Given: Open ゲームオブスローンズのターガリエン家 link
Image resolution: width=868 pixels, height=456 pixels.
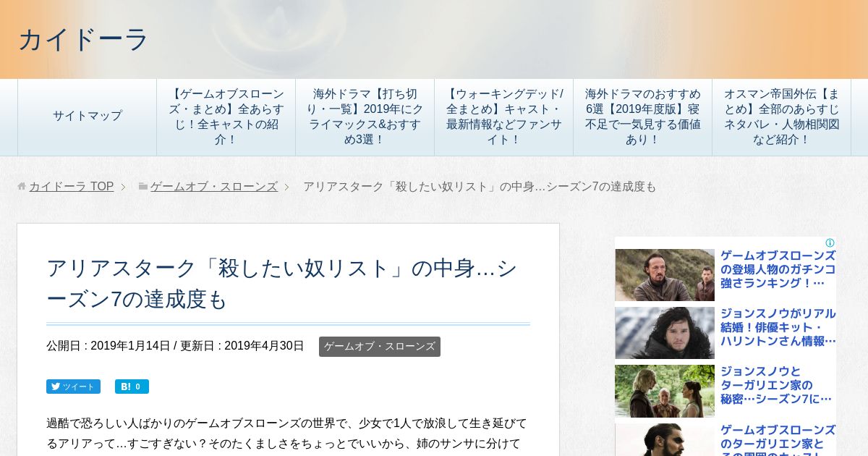Looking at the screenshot, I should (778, 439).
